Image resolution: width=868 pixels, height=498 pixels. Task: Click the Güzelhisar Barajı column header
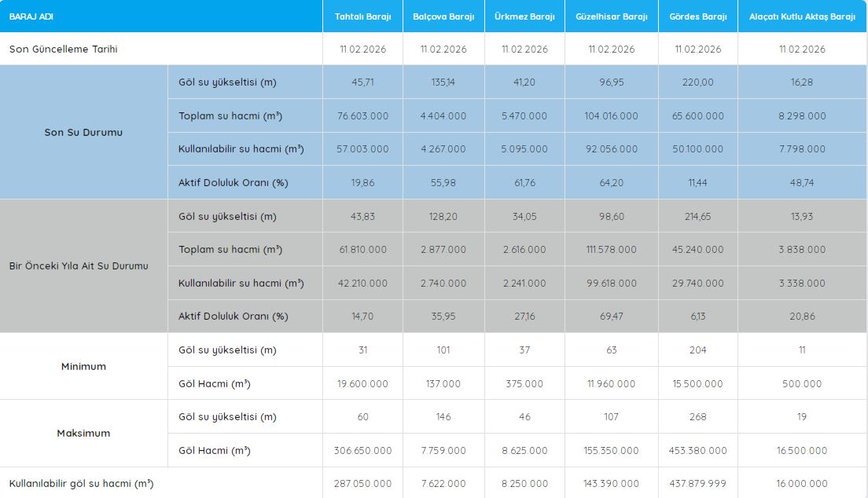click(611, 16)
